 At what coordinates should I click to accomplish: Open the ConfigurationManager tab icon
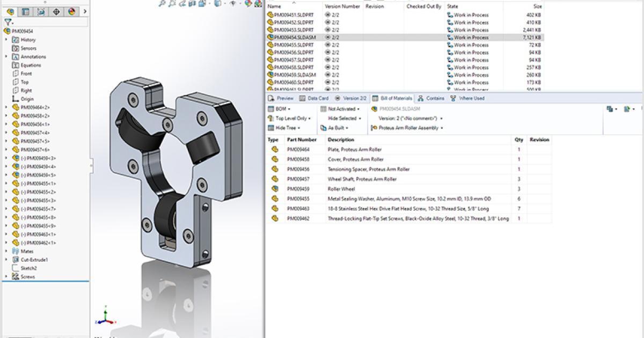pos(41,11)
